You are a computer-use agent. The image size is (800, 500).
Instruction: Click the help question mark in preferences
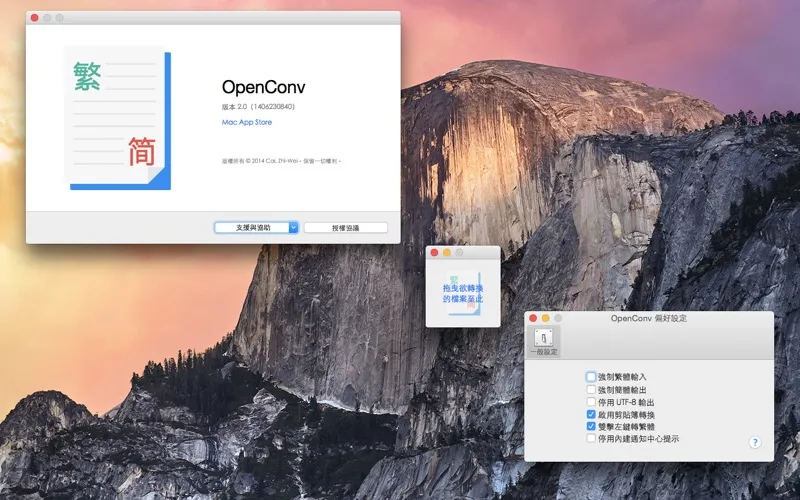point(755,442)
